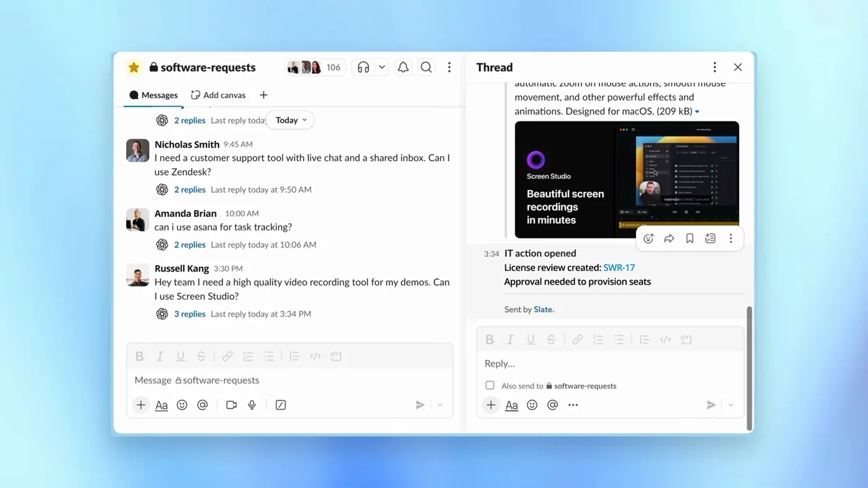This screenshot has height=488, width=868.
Task: Send the channel message
Action: [x=420, y=405]
